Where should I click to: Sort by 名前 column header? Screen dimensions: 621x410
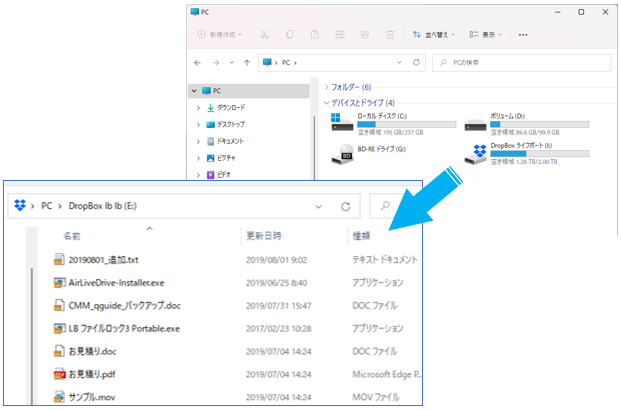point(72,236)
